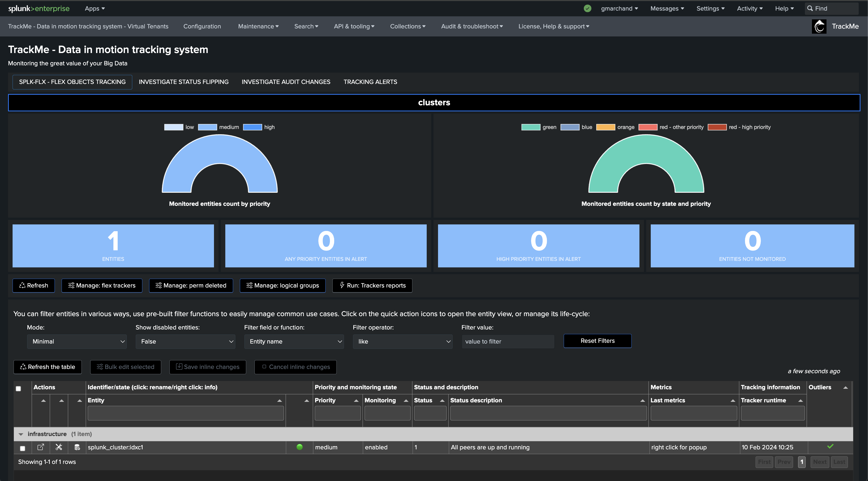This screenshot has height=481, width=868.
Task: Tick the checkbox for splunk_cluster:idxc1 row
Action: tap(23, 448)
